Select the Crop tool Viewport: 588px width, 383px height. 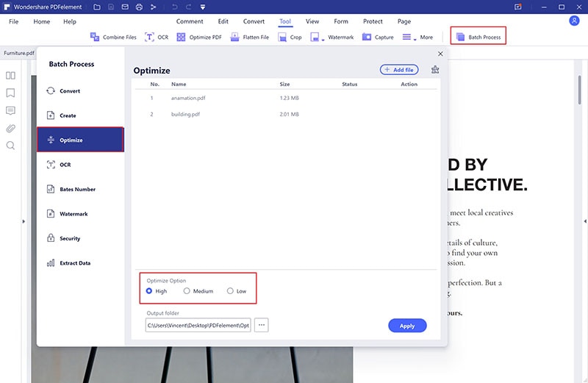click(x=290, y=37)
